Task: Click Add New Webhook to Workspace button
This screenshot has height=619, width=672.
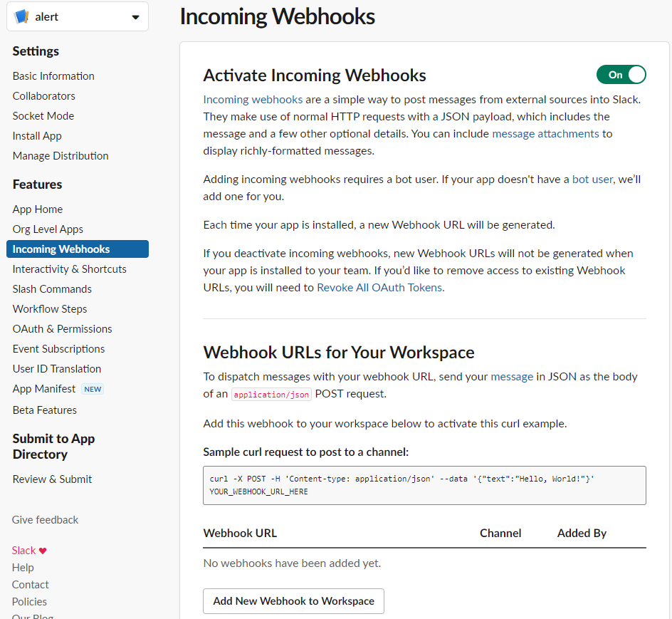Action: pyautogui.click(x=293, y=601)
